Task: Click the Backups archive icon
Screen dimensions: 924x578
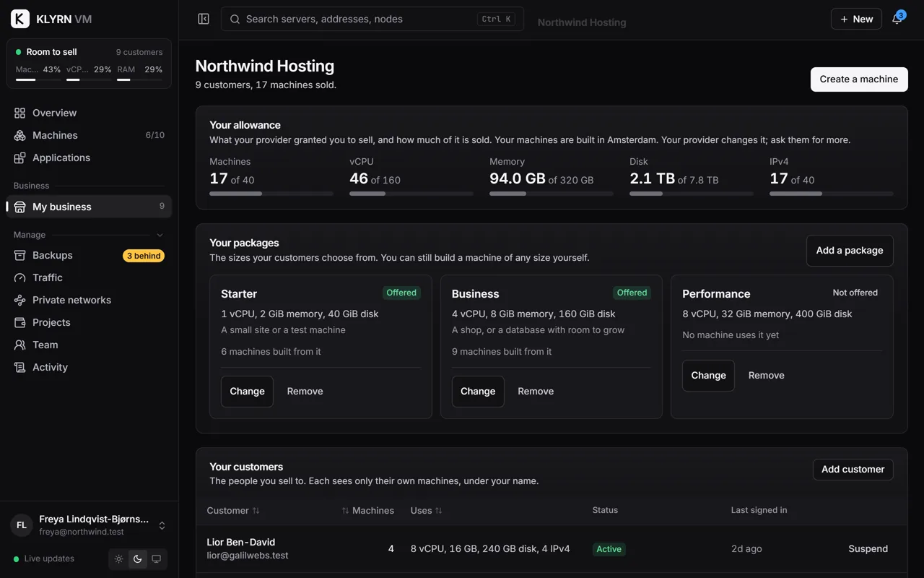Action: coord(19,255)
